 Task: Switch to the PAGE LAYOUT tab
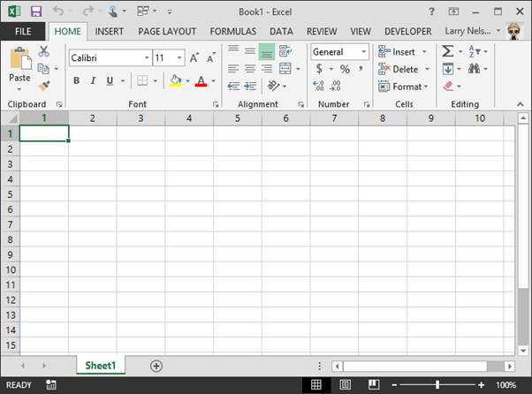(x=167, y=31)
